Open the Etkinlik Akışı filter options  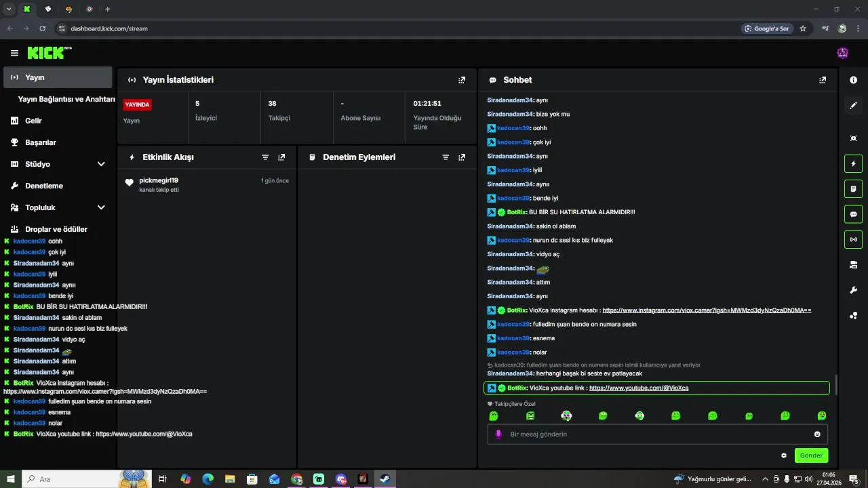[265, 157]
